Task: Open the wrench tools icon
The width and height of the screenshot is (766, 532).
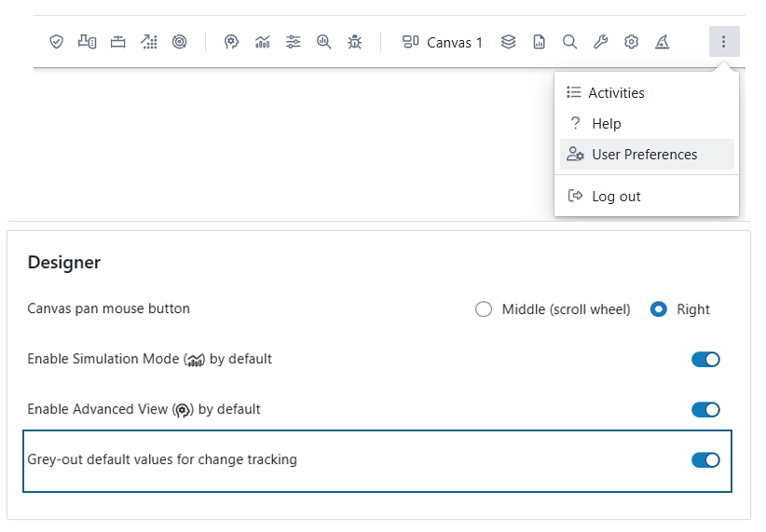Action: point(600,42)
